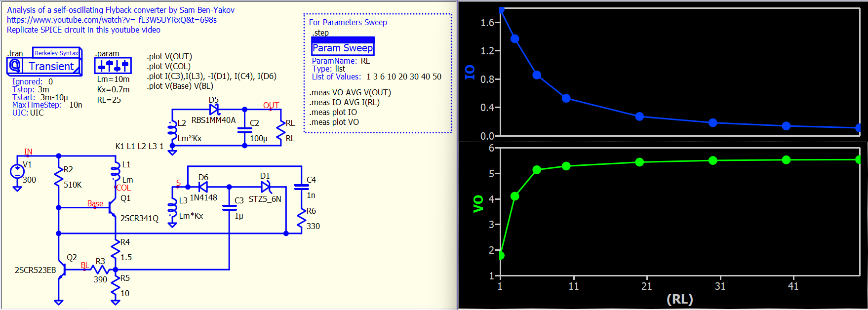Click the D5 diode symbol
This screenshot has width=868, height=310.
[214, 109]
